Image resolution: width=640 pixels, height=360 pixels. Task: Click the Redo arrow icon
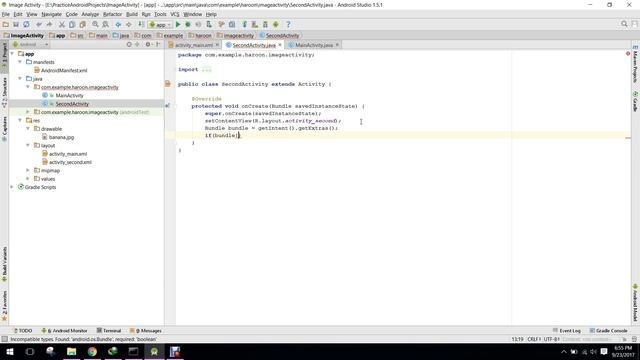pos(49,24)
